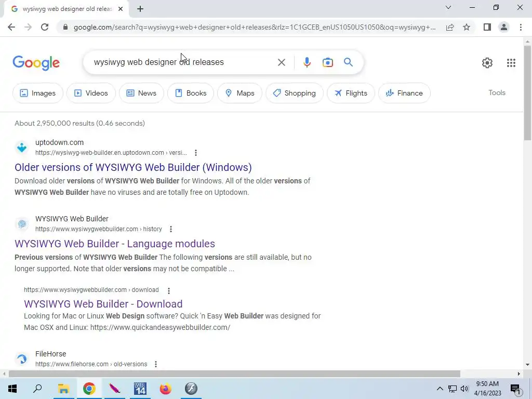The height and width of the screenshot is (399, 532).
Task: Switch to Flights results
Action: (x=351, y=93)
